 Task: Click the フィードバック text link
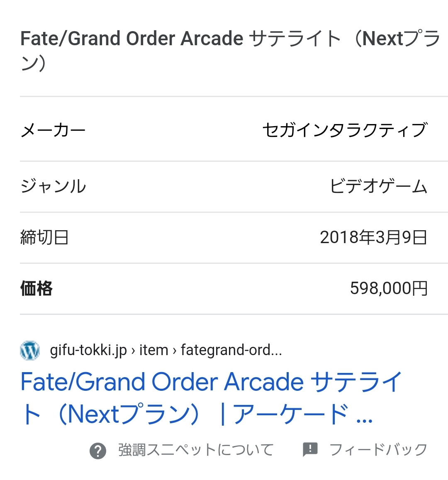[x=378, y=450]
